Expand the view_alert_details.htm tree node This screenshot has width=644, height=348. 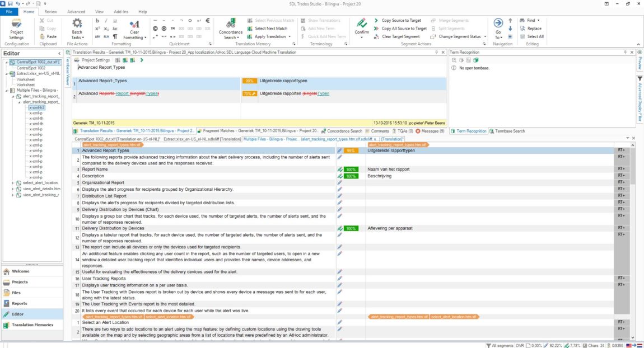(x=13, y=189)
